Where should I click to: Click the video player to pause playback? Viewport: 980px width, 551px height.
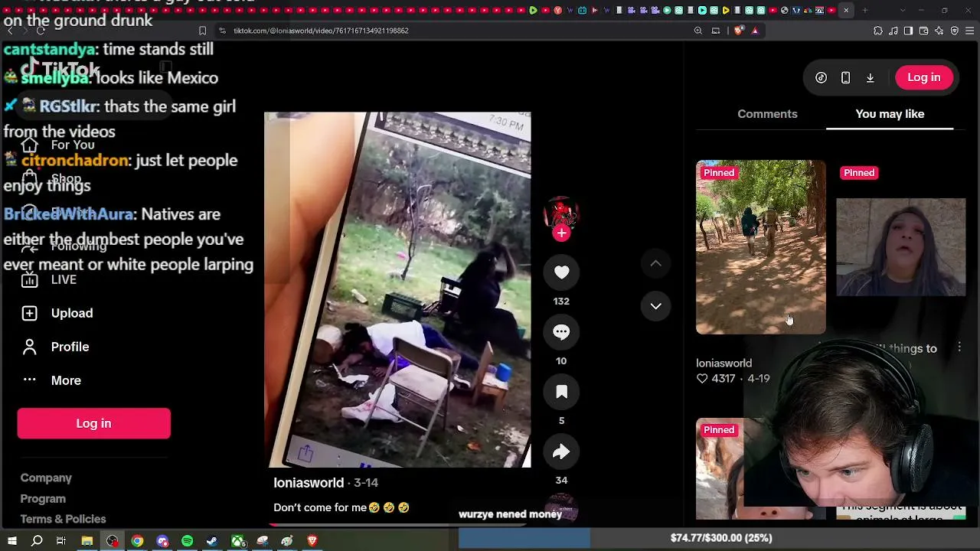click(397, 289)
